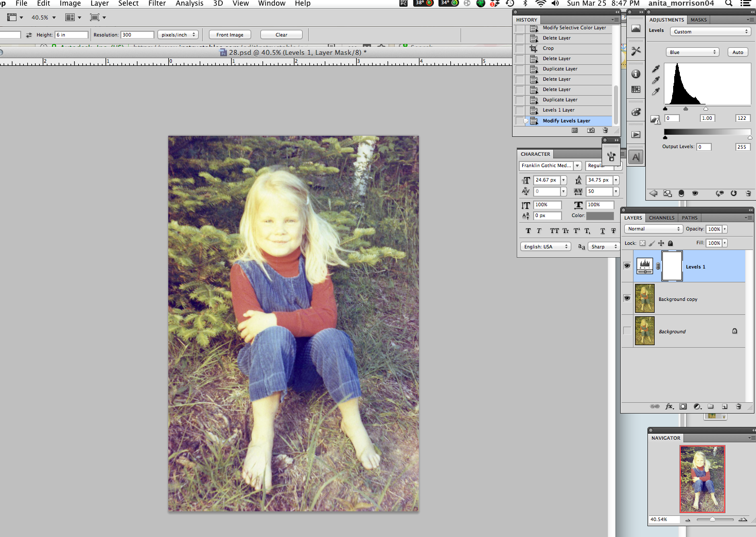
Task: Delete the adjustment layer via Adjustments trash
Action: 748,193
